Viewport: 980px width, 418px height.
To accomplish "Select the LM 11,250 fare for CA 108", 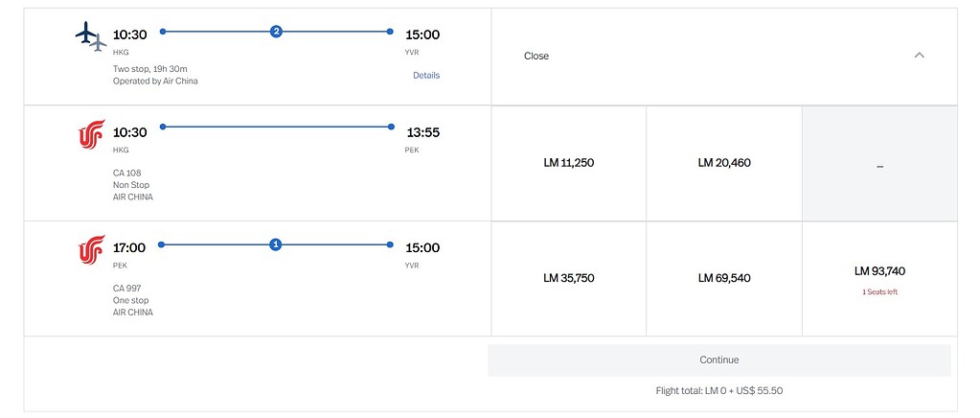I will (568, 163).
